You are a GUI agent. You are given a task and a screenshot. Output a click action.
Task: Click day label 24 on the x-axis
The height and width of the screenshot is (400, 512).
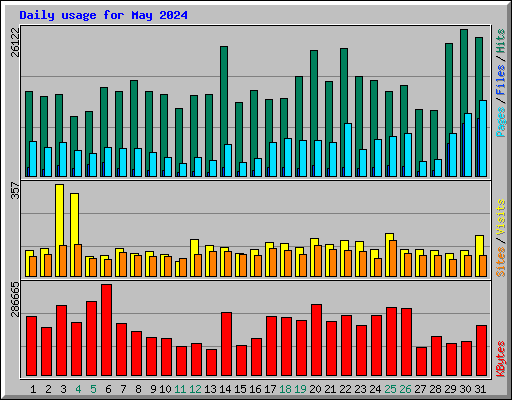(375, 389)
